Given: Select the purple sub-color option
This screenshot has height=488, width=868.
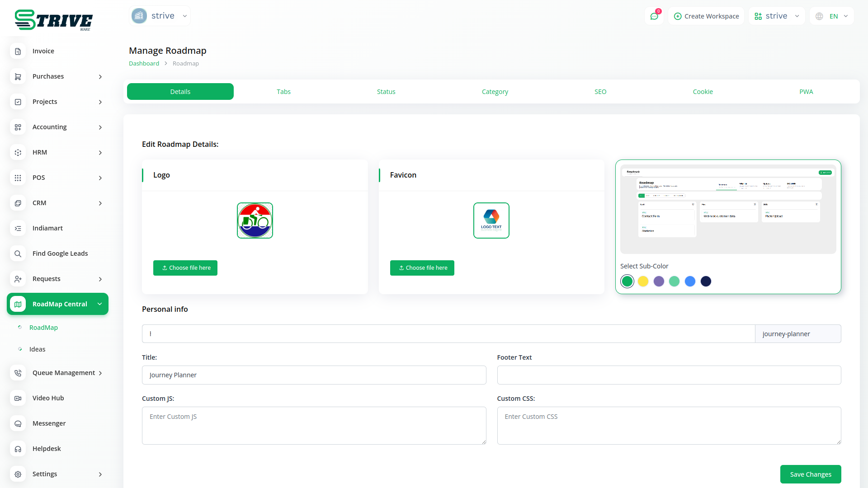Looking at the screenshot, I should tap(659, 282).
